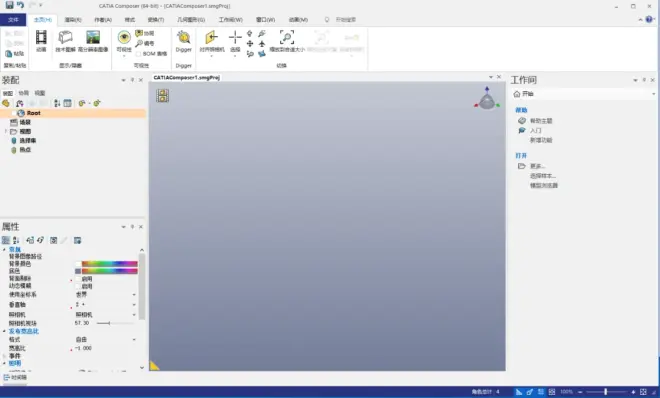
Task: Open the 文件 file menu
Action: click(13, 20)
